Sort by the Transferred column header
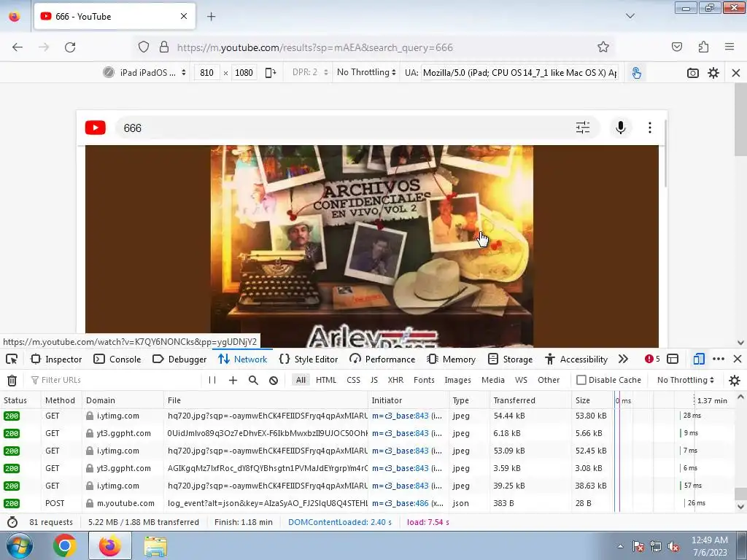Image resolution: width=747 pixels, height=560 pixels. click(530, 400)
